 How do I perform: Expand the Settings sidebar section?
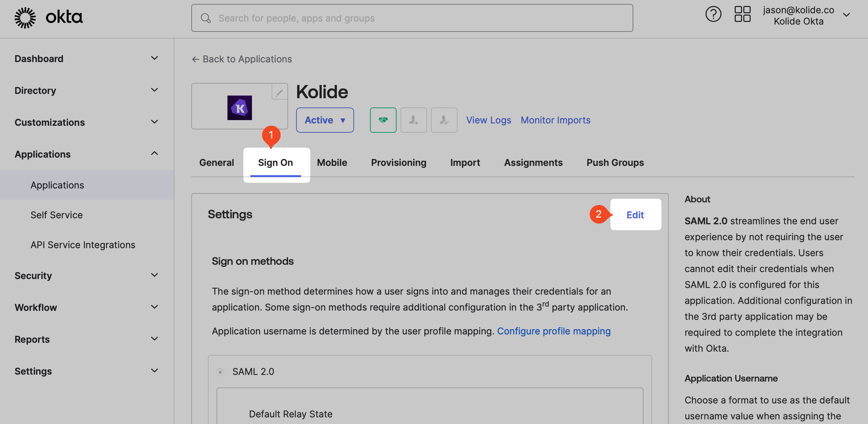tap(87, 371)
